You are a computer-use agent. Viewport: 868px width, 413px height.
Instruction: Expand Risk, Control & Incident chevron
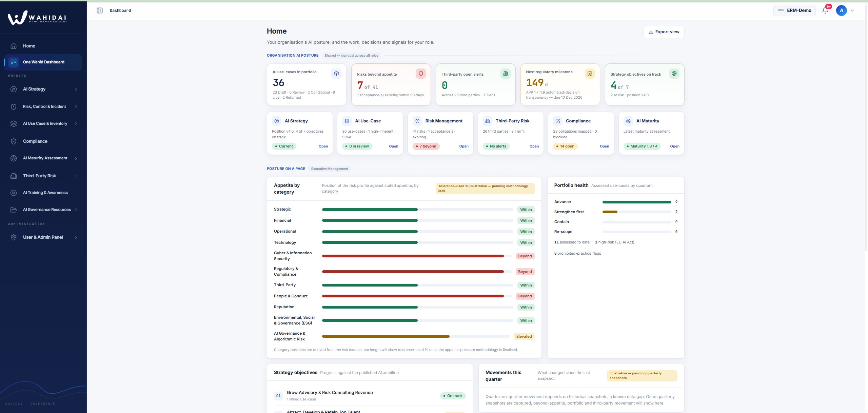point(76,107)
